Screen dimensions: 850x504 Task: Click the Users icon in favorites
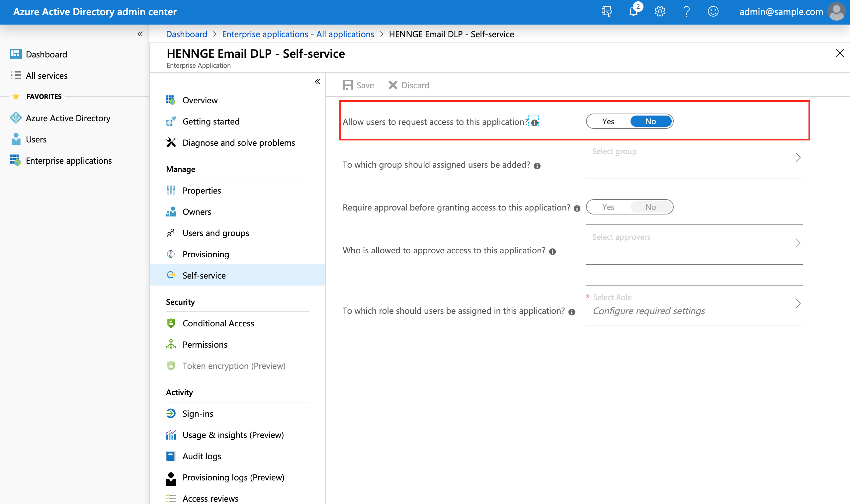(16, 139)
